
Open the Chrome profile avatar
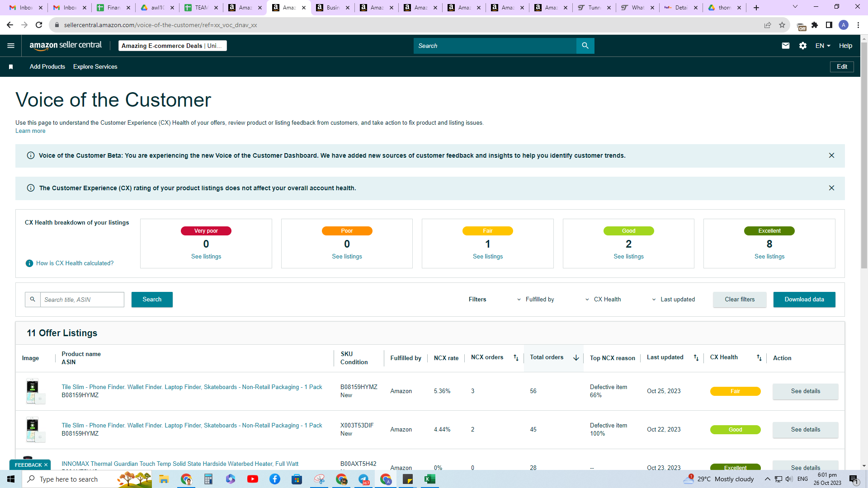click(x=844, y=25)
